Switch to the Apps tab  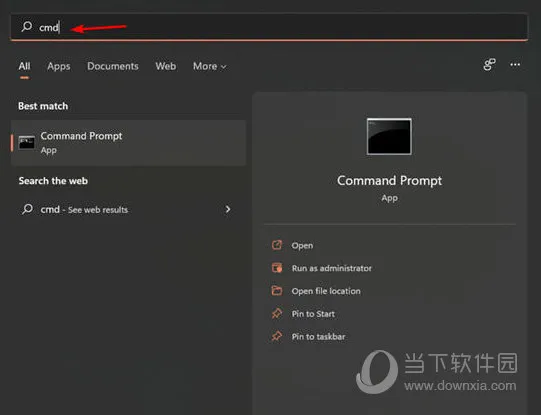(59, 66)
